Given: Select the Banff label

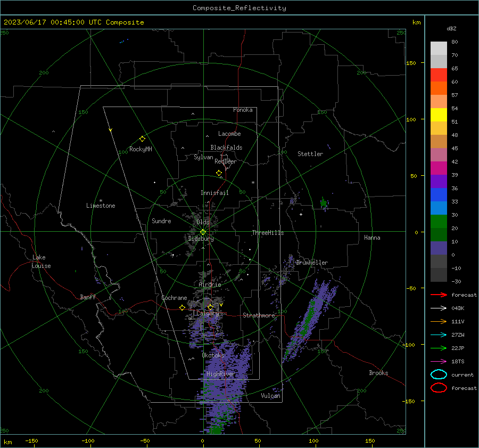Looking at the screenshot, I should 88,297.
